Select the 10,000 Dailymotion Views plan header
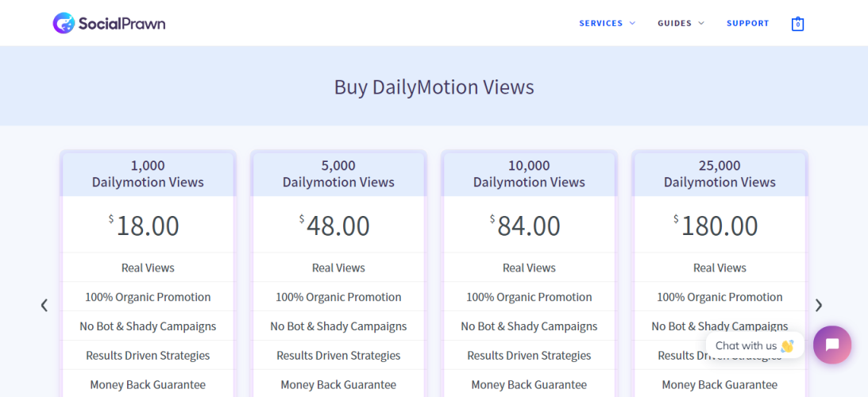This screenshot has height=397, width=868. click(x=529, y=174)
